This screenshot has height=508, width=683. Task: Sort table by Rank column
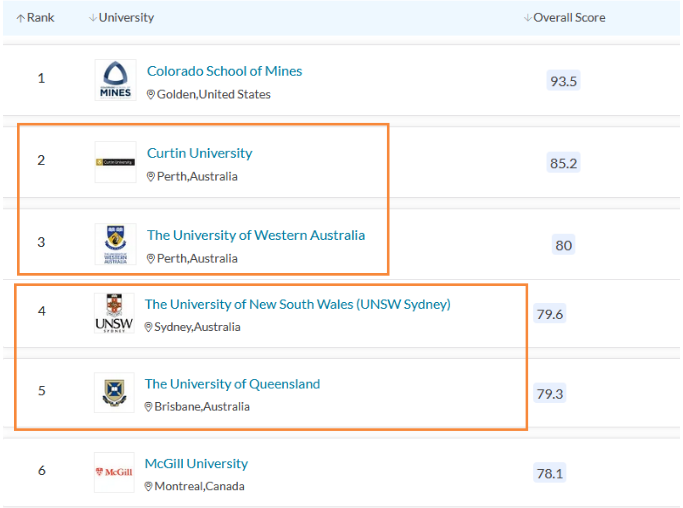coord(35,18)
